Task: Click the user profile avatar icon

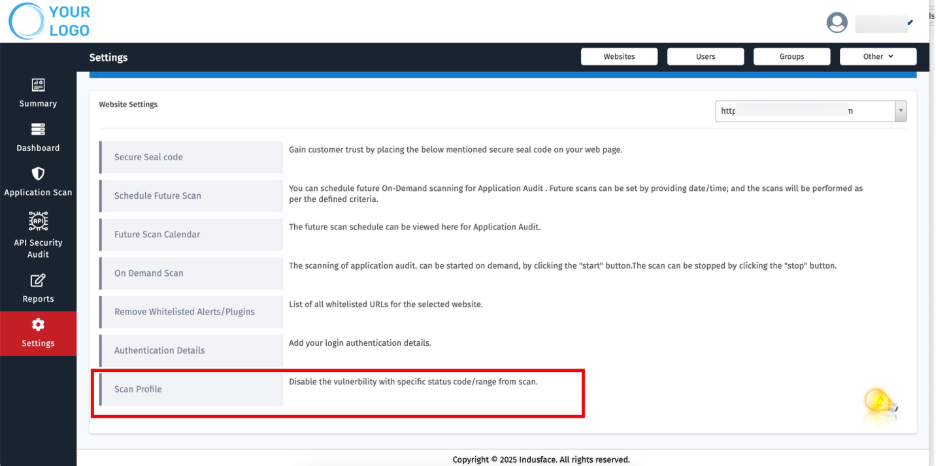Action: tap(837, 23)
